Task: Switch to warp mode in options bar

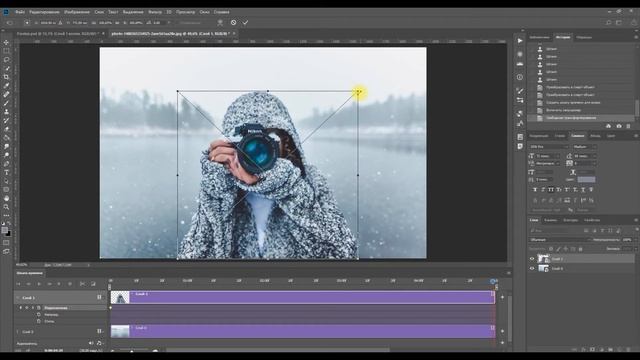Action: click(x=220, y=22)
